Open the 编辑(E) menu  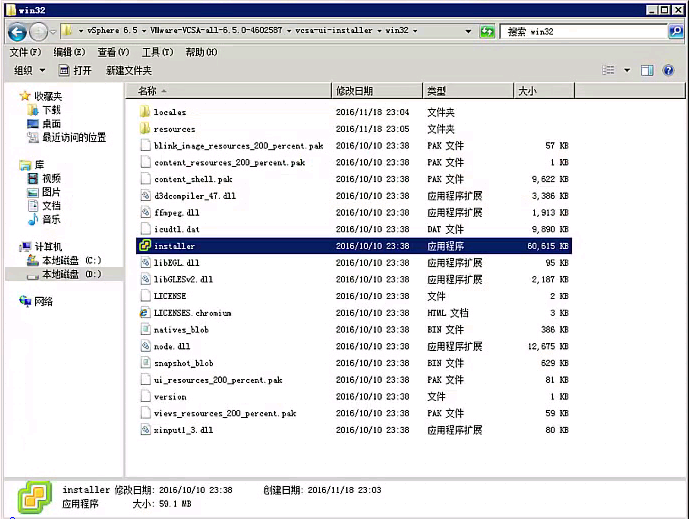69,52
